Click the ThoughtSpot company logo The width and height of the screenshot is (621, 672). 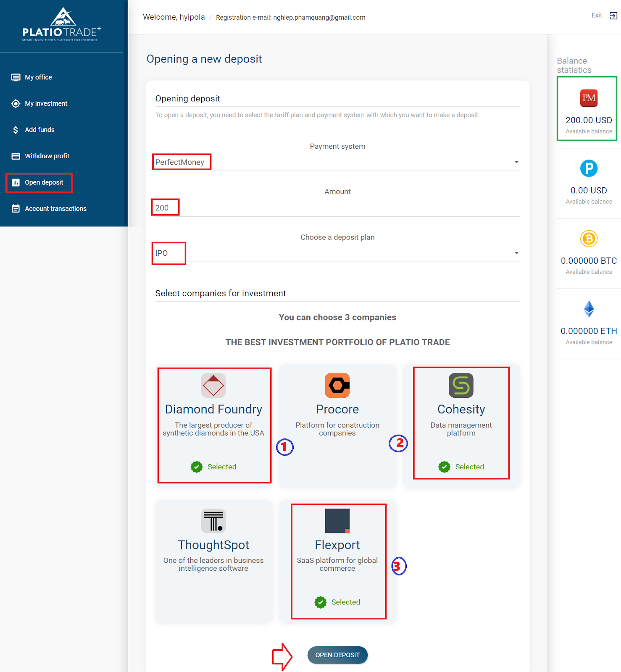213,521
